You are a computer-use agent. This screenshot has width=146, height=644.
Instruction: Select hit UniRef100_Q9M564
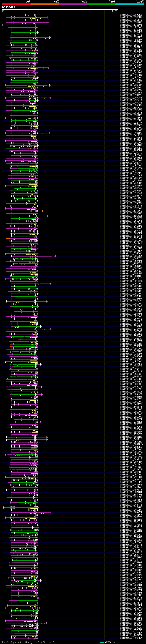pyautogui.click(x=131, y=158)
